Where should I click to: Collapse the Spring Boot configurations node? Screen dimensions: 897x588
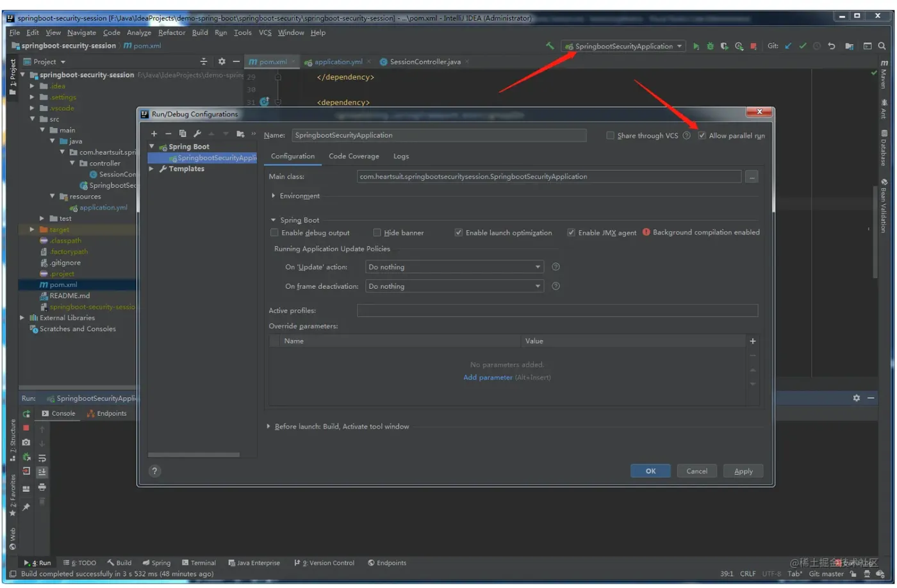152,147
